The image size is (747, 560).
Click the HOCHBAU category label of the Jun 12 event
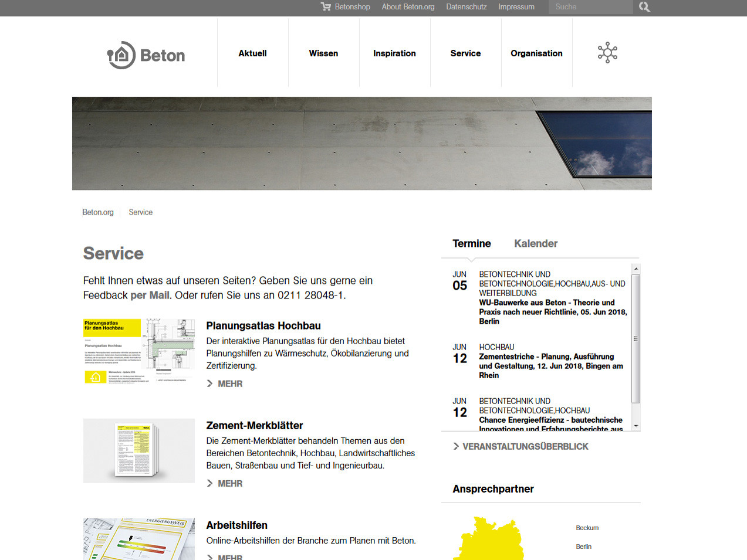tap(496, 347)
